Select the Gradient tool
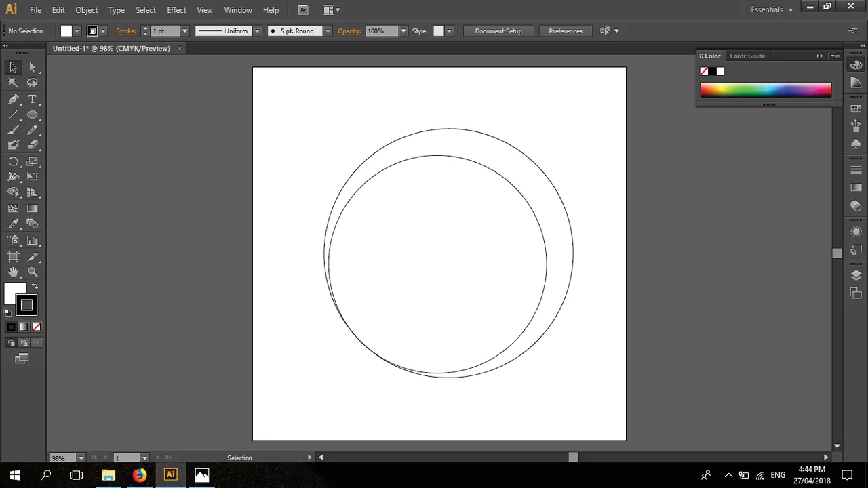Screen dimensions: 868x488 tap(33, 209)
